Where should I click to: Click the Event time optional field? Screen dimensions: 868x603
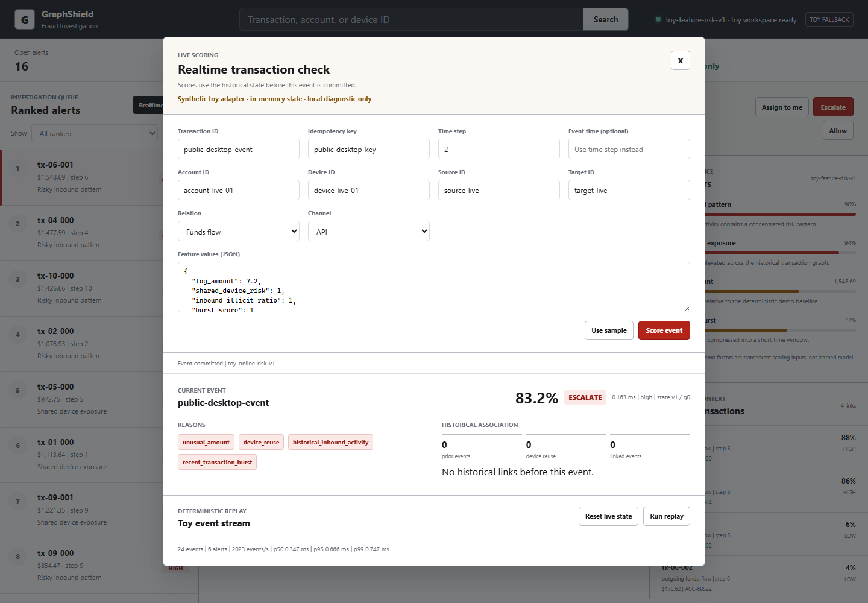pyautogui.click(x=629, y=149)
